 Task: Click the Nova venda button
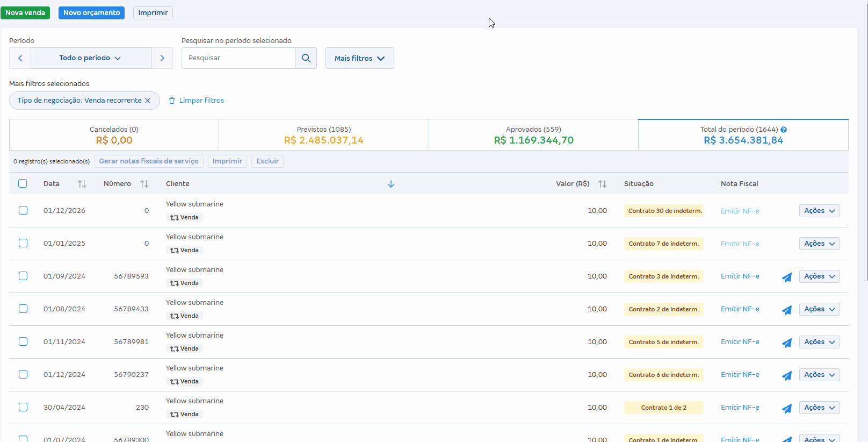point(25,13)
